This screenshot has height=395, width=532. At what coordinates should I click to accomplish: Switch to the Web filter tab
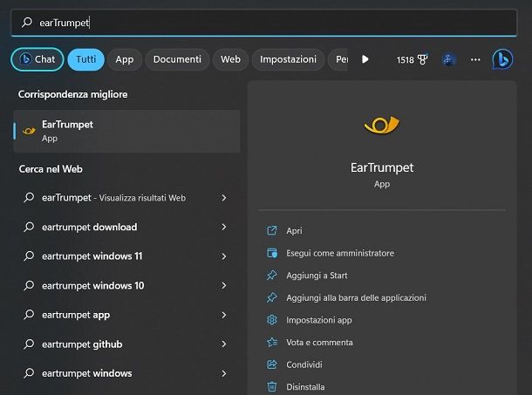click(x=231, y=59)
